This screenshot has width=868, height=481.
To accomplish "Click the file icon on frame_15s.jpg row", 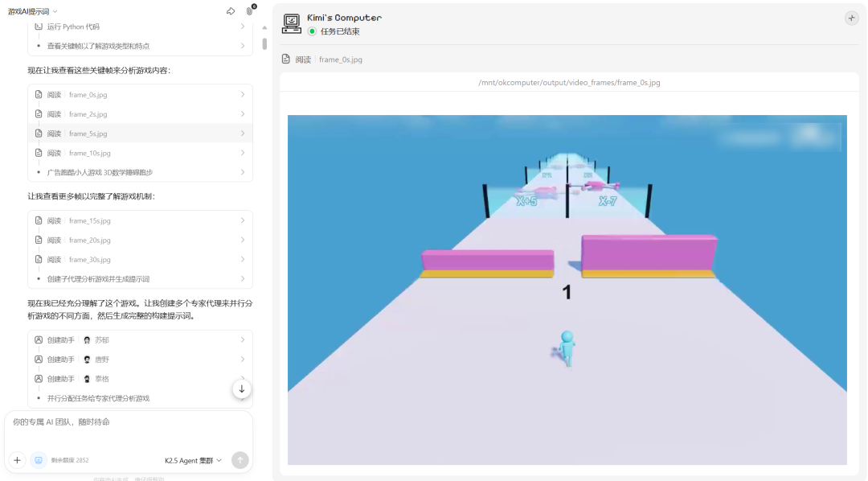I will [39, 220].
